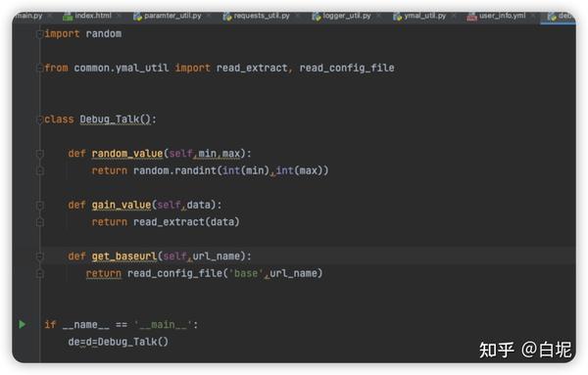Close the index.html tab
This screenshot has height=375, width=588.
pos(120,16)
